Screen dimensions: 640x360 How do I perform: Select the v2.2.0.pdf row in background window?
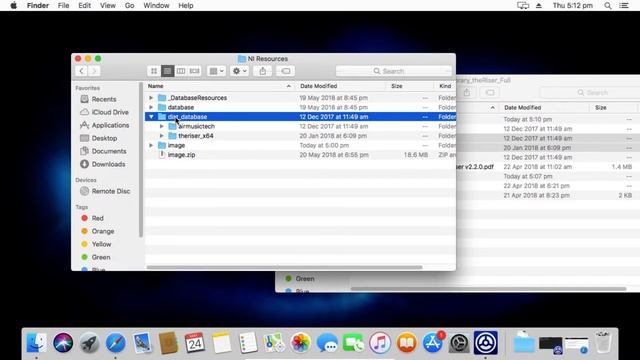(548, 167)
